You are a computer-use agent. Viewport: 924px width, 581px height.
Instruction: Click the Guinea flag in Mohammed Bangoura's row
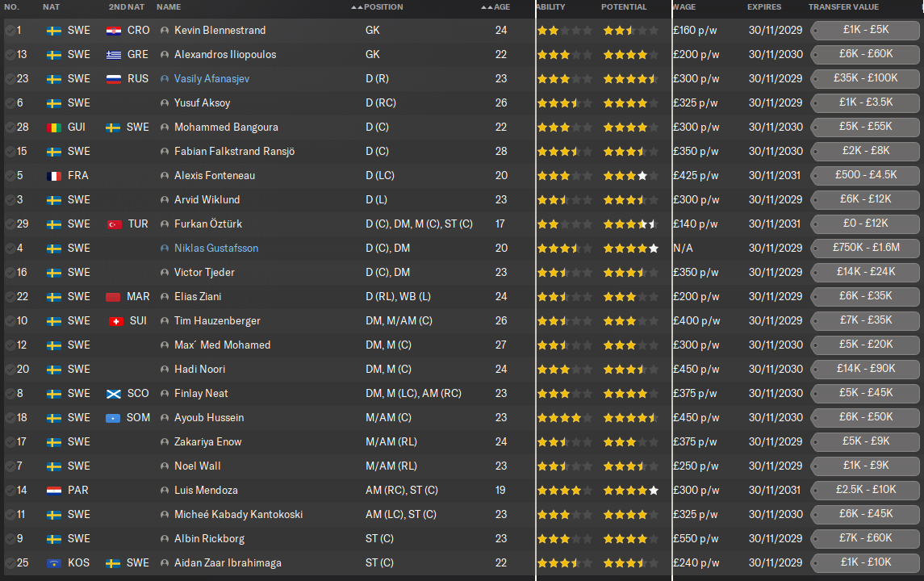[x=54, y=127]
